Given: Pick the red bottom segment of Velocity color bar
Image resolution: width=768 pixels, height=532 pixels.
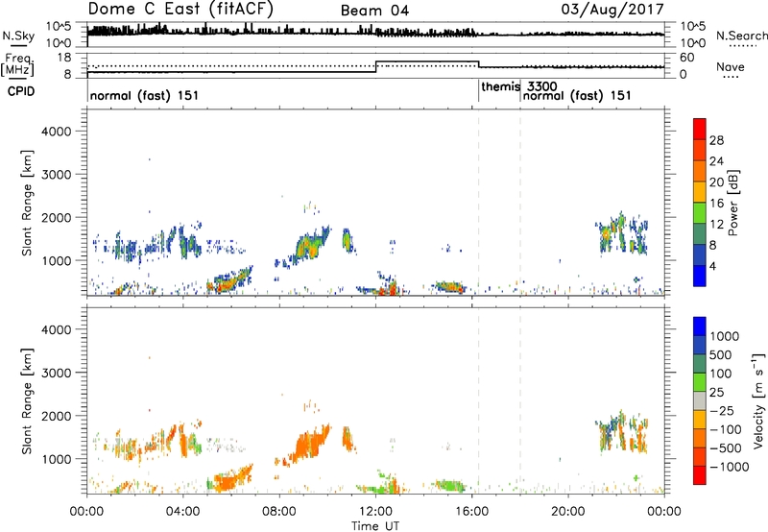Looking at the screenshot, I should click(700, 475).
